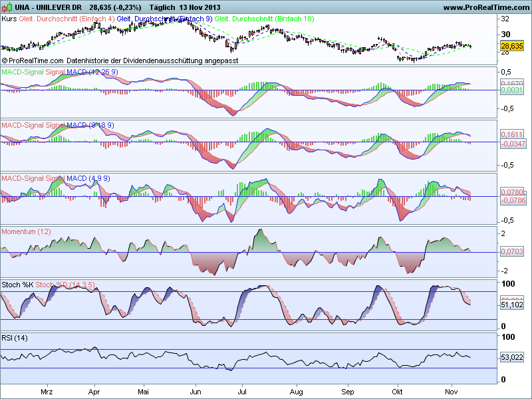Click the green 0,0031 value tag
Viewport: 532px width, 399px height.
click(511, 90)
